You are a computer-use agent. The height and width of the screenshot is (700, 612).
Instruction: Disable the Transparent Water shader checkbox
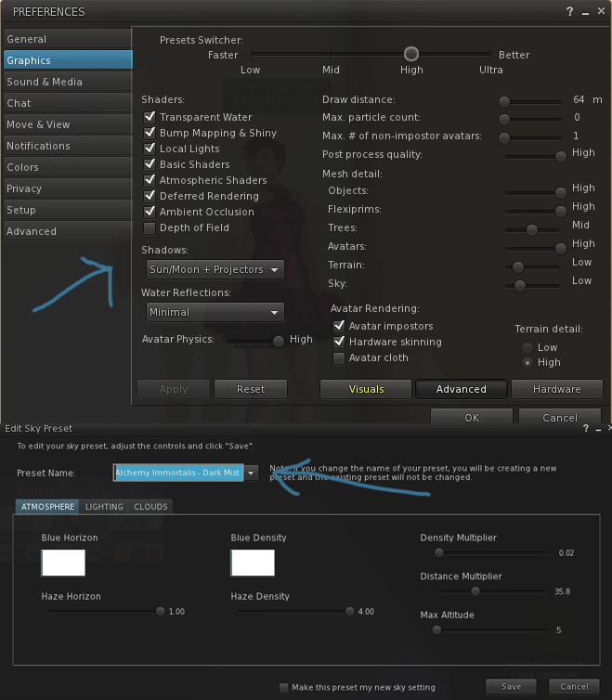150,117
